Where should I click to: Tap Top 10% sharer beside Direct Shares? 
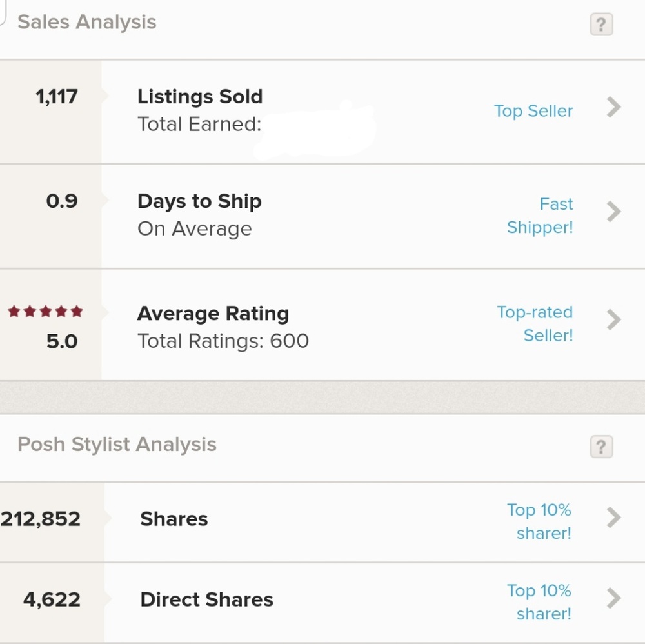[x=540, y=602]
